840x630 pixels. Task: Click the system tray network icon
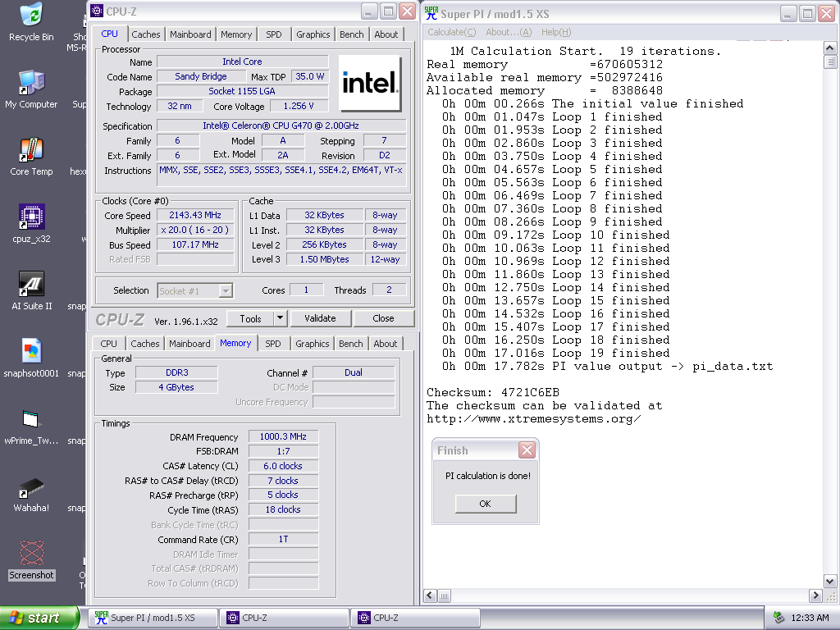(x=779, y=618)
